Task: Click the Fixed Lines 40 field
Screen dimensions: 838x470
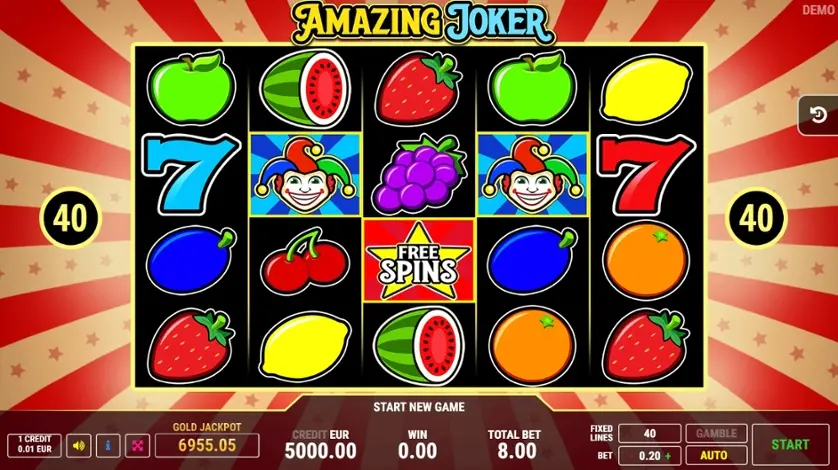Action: point(649,433)
